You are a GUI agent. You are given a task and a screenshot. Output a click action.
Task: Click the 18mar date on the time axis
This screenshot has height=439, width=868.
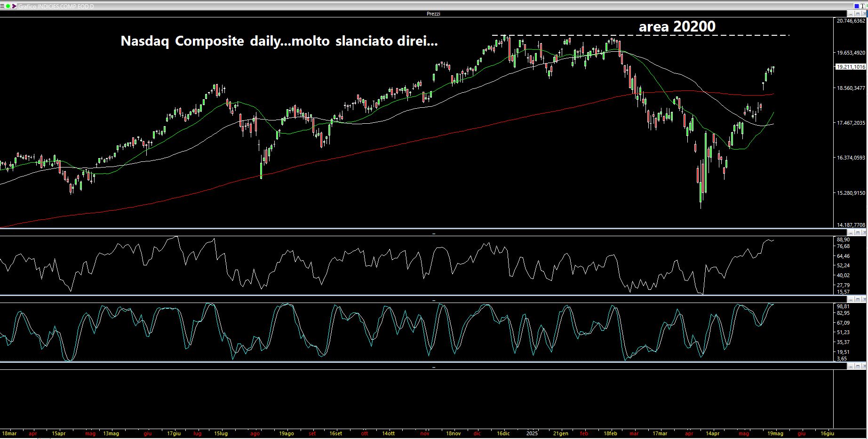[9, 433]
